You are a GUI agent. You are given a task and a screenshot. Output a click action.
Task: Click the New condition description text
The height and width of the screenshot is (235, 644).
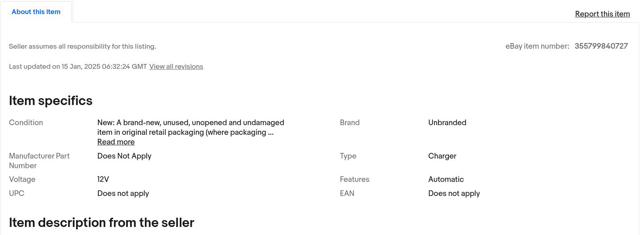click(x=190, y=128)
